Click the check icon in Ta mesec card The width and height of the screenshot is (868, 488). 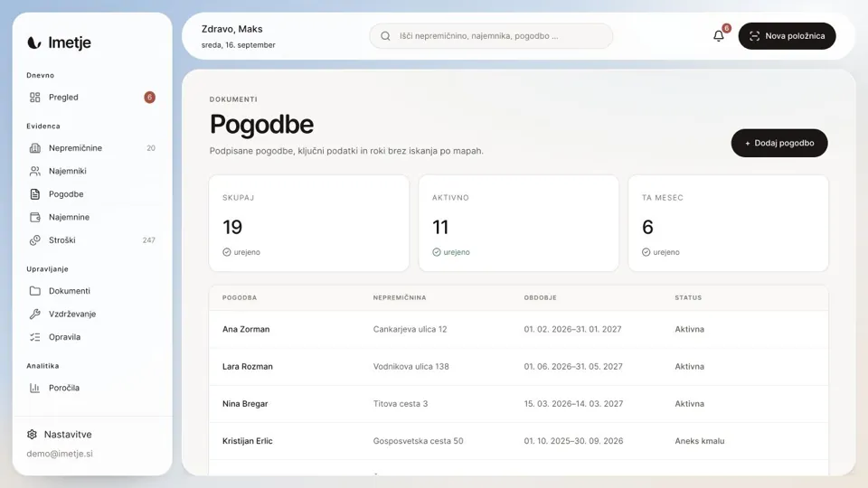click(646, 252)
